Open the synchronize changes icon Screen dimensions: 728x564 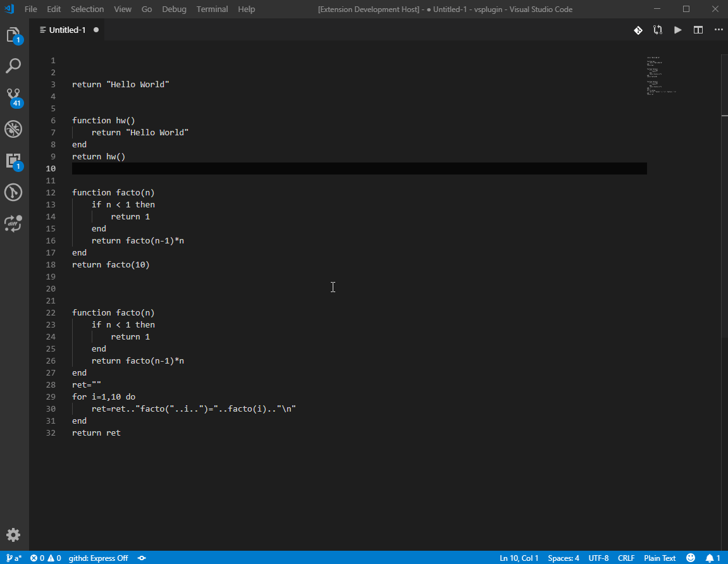pyautogui.click(x=657, y=30)
